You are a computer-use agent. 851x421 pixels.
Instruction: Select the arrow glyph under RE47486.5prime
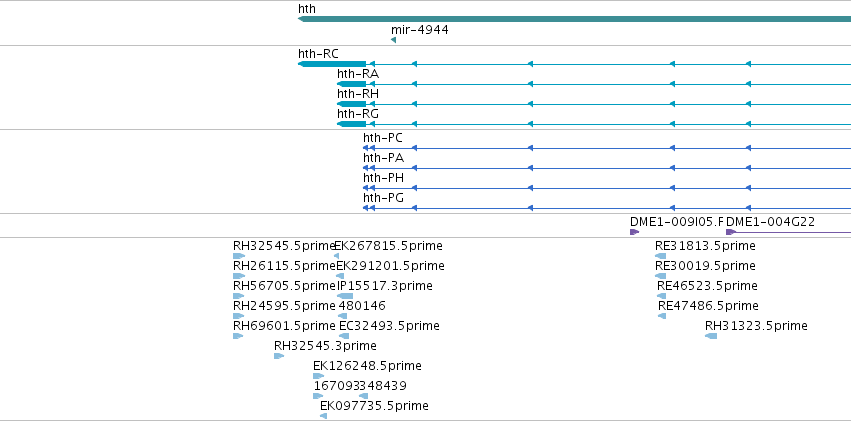[662, 316]
